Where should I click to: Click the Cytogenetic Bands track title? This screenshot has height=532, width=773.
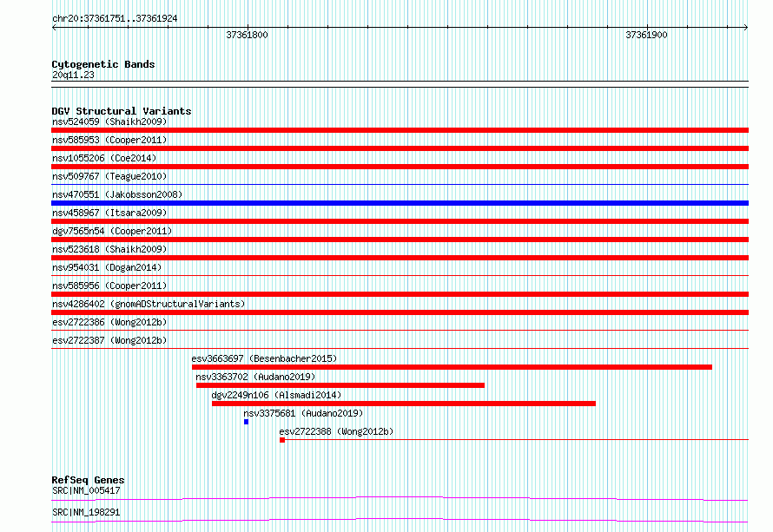[x=103, y=64]
